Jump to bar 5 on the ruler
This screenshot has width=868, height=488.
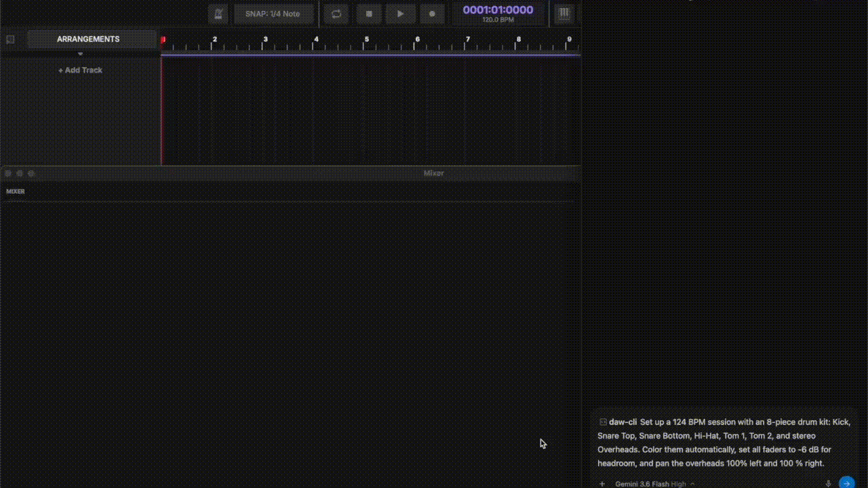[366, 39]
